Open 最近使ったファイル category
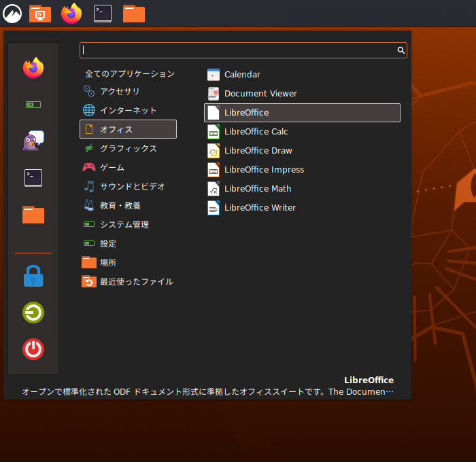 (x=128, y=281)
